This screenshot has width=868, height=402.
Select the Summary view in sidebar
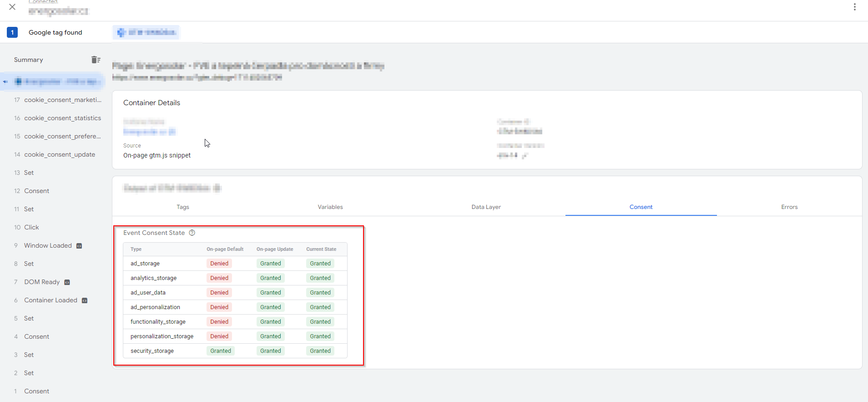click(28, 60)
